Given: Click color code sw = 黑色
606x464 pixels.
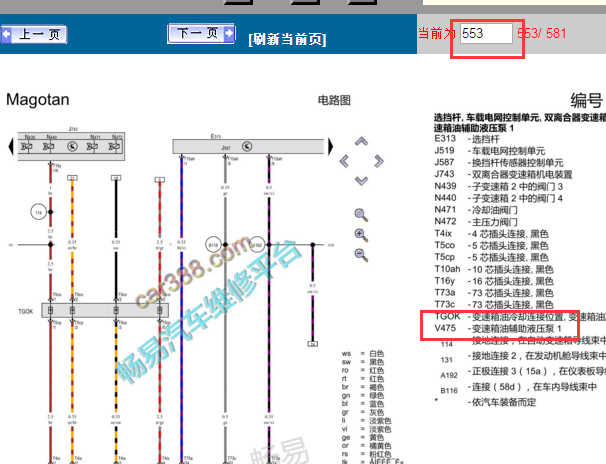Looking at the screenshot, I should [x=363, y=362].
